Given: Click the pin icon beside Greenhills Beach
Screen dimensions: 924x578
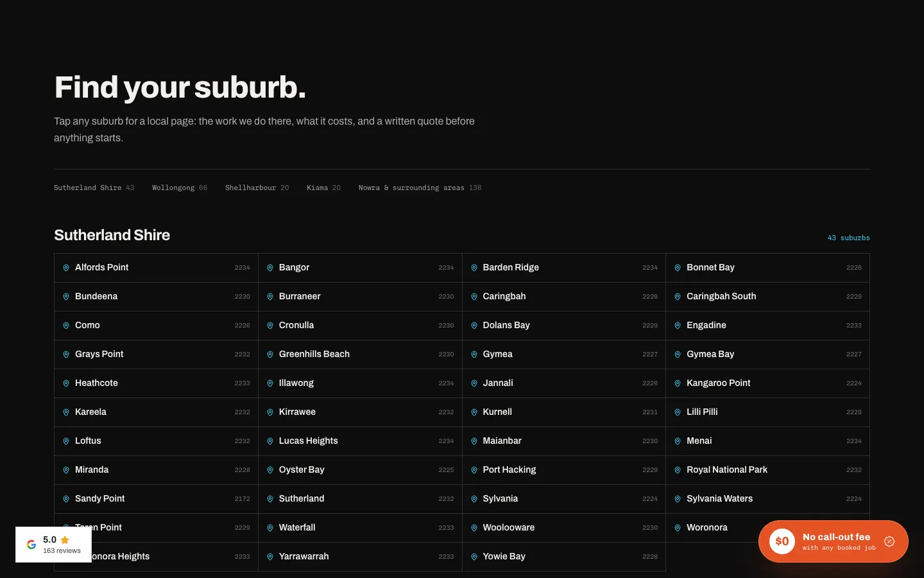Looking at the screenshot, I should (270, 355).
